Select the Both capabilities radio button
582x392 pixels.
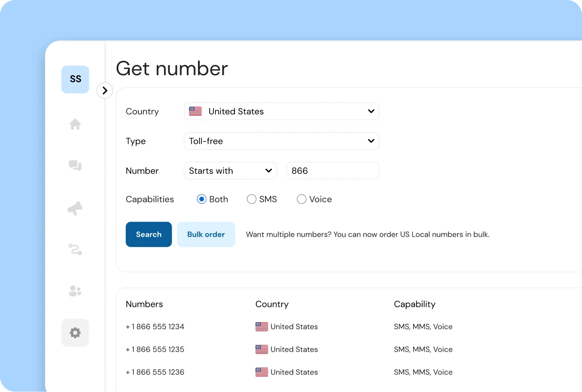[x=202, y=199]
